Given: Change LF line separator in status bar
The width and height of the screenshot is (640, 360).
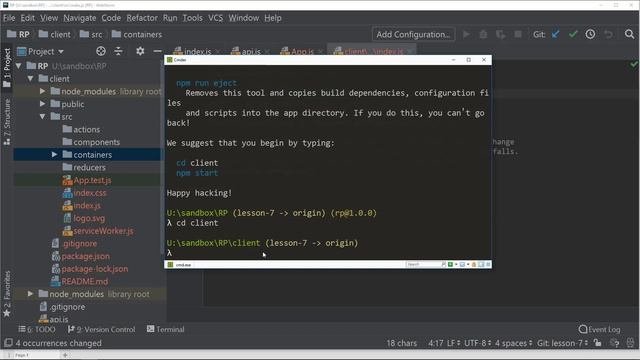Looking at the screenshot, I should tap(453, 343).
